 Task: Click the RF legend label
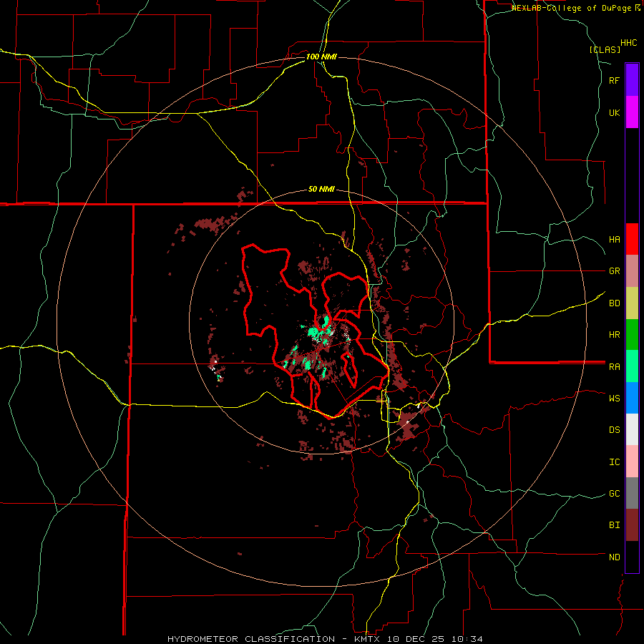tap(614, 80)
